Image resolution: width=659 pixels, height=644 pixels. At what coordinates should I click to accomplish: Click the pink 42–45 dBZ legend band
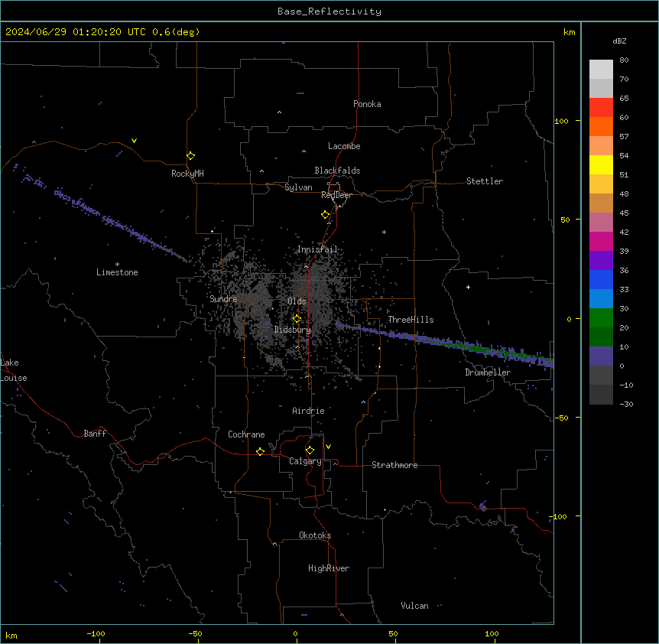pos(601,223)
